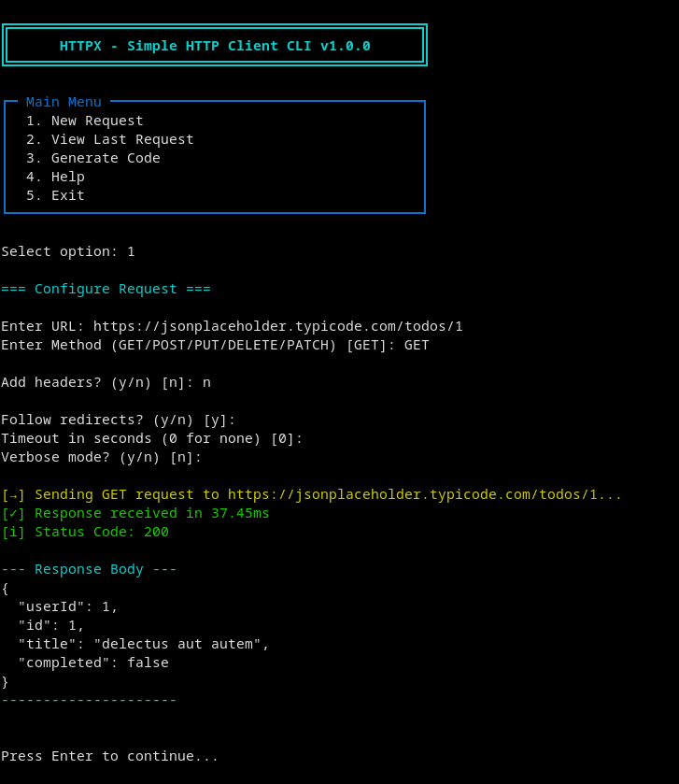Viewport: 679px width, 784px height.
Task: Choose menu entry 2. View Last Request
Action: coord(110,139)
